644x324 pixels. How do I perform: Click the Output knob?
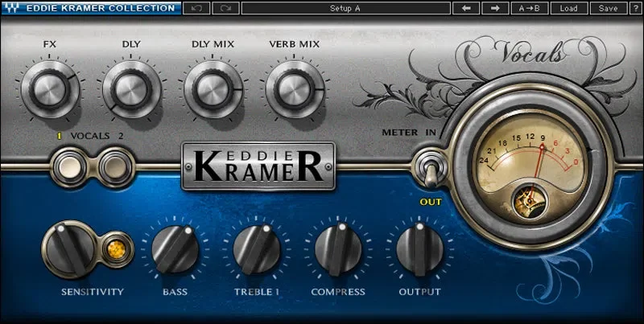point(419,249)
